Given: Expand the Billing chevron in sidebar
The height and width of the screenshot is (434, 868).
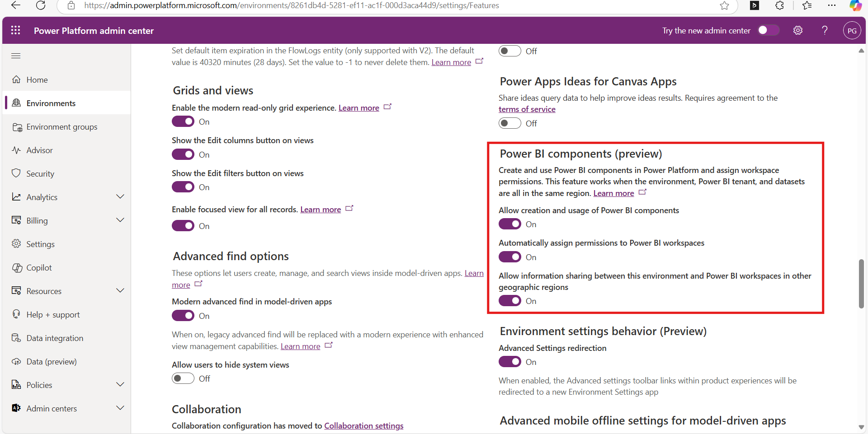Looking at the screenshot, I should (x=120, y=220).
